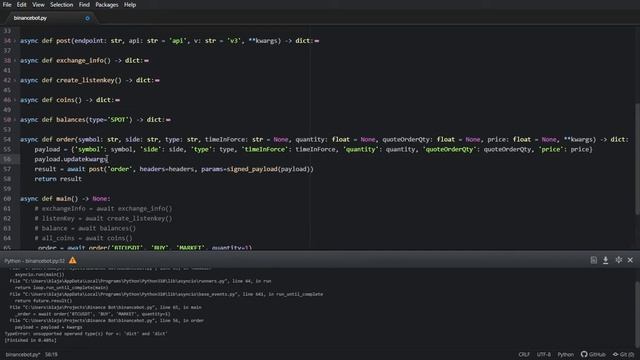640x360 pixels.
Task: Open the Help menu
Action: point(130,5)
